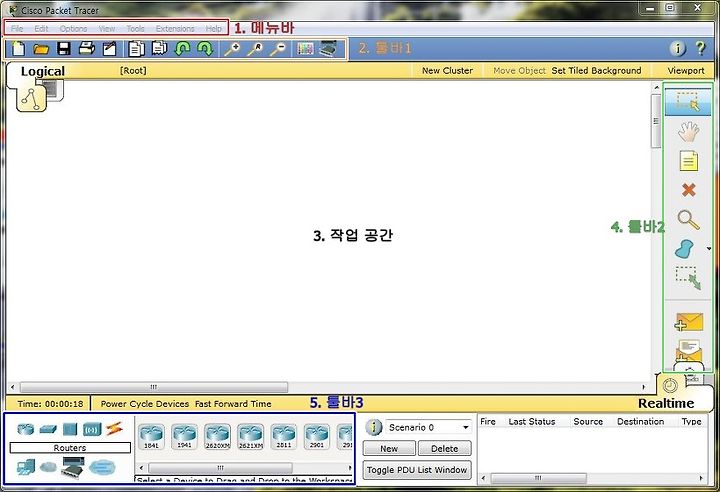
Task: Select the End Devices category icon
Action: click(x=26, y=467)
